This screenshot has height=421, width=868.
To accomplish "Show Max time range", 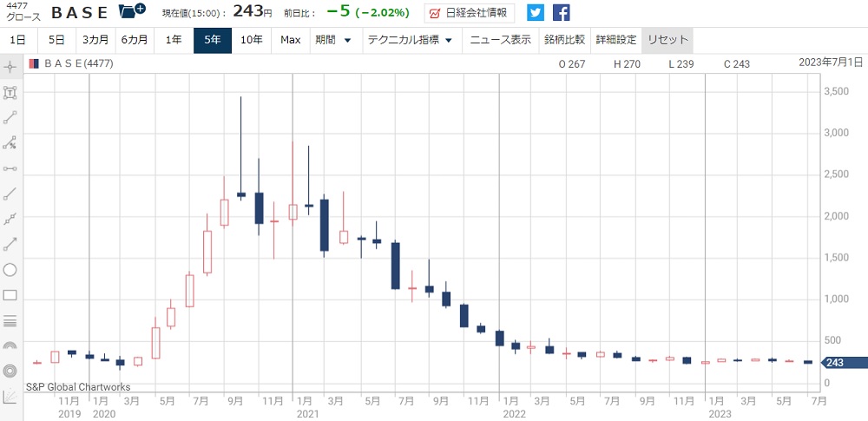I will [x=291, y=40].
